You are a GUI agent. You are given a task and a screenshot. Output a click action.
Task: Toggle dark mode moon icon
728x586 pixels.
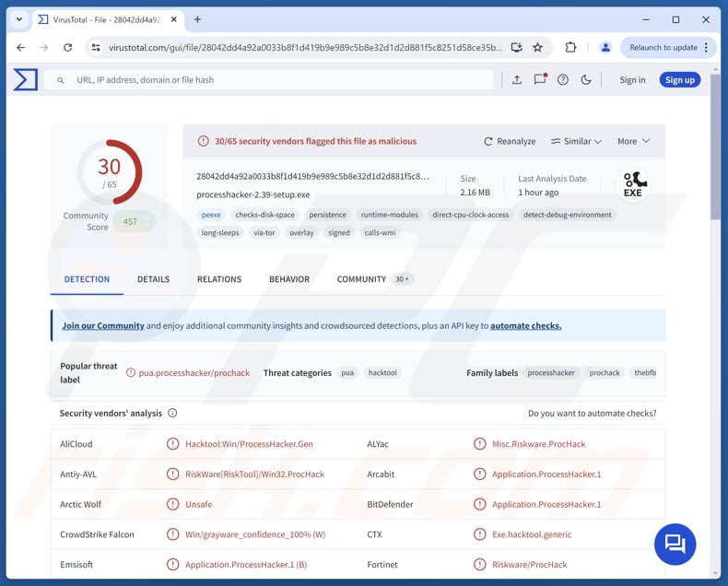tap(586, 80)
